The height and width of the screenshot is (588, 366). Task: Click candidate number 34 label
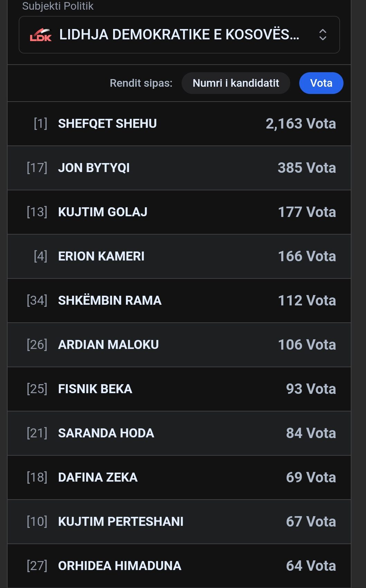pos(37,301)
